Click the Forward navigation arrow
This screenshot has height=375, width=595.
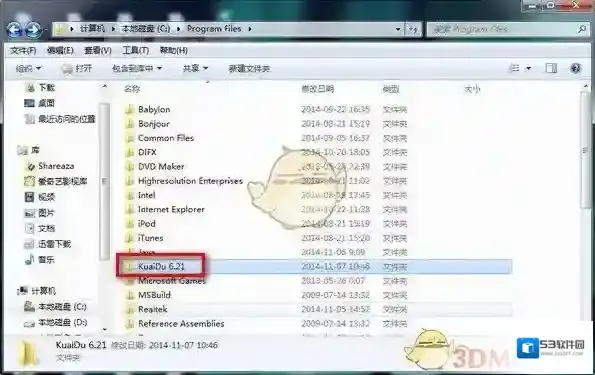point(33,29)
